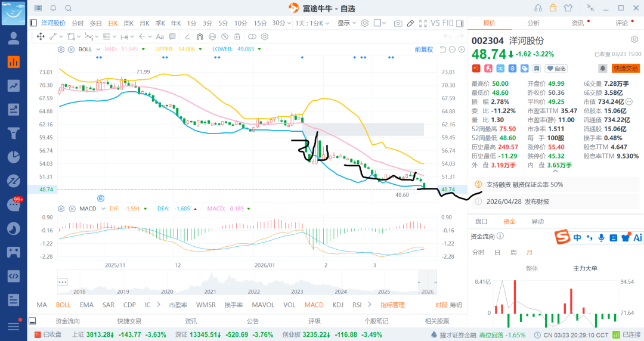The width and height of the screenshot is (644, 341).
Task: Remove the MACD indicator with X icon
Action: click(x=71, y=209)
